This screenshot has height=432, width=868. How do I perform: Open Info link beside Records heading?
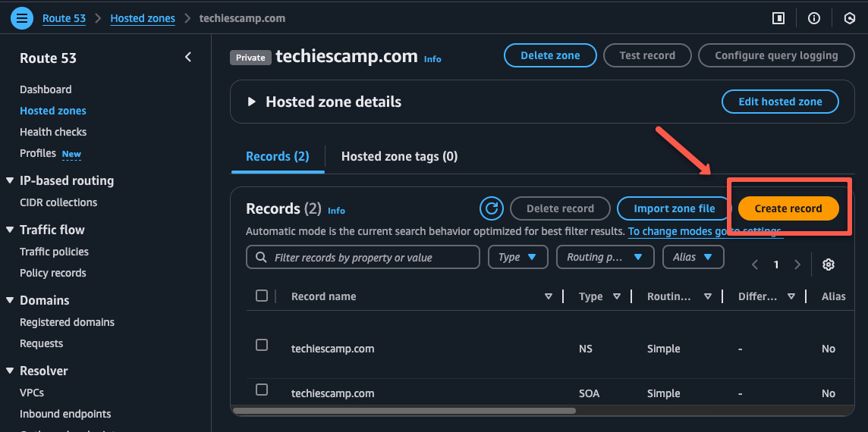(337, 211)
